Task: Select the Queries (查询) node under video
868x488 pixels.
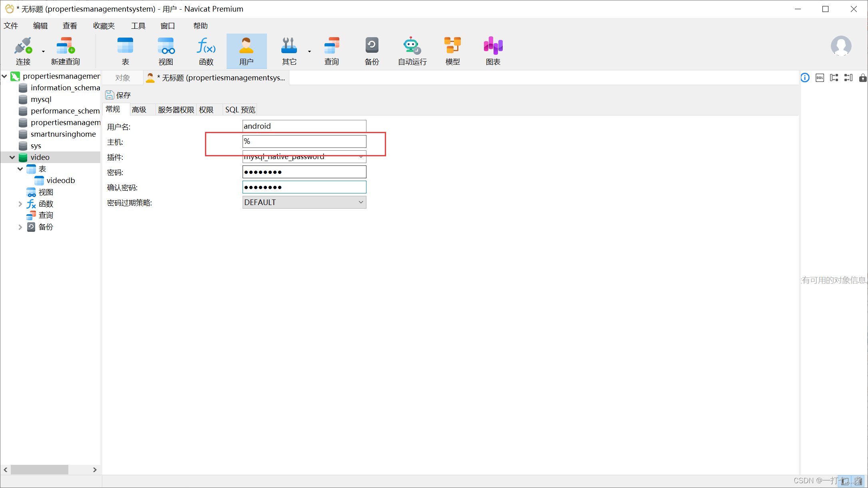Action: tap(40, 215)
